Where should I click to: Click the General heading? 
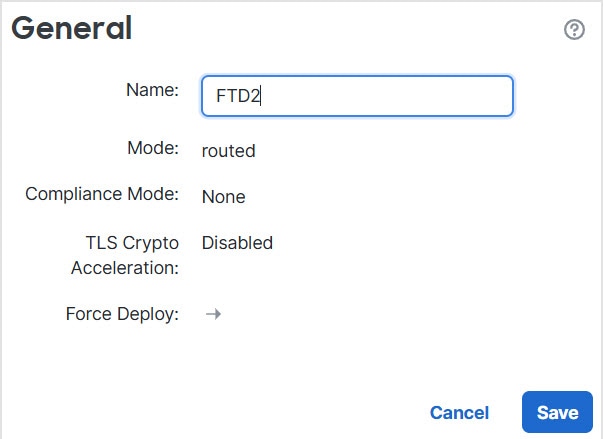pos(72,29)
